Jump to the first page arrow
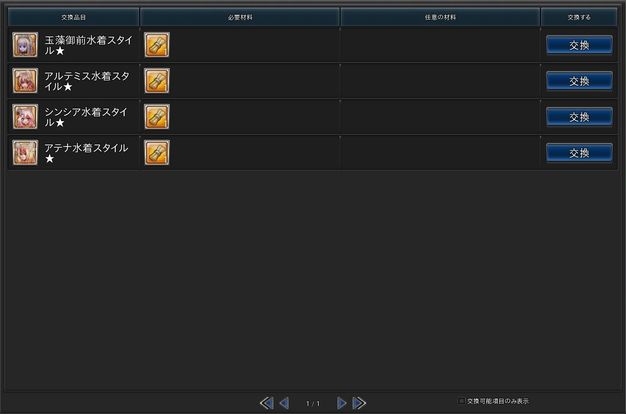Screen dimensions: 626x414 pyautogui.click(x=266, y=403)
